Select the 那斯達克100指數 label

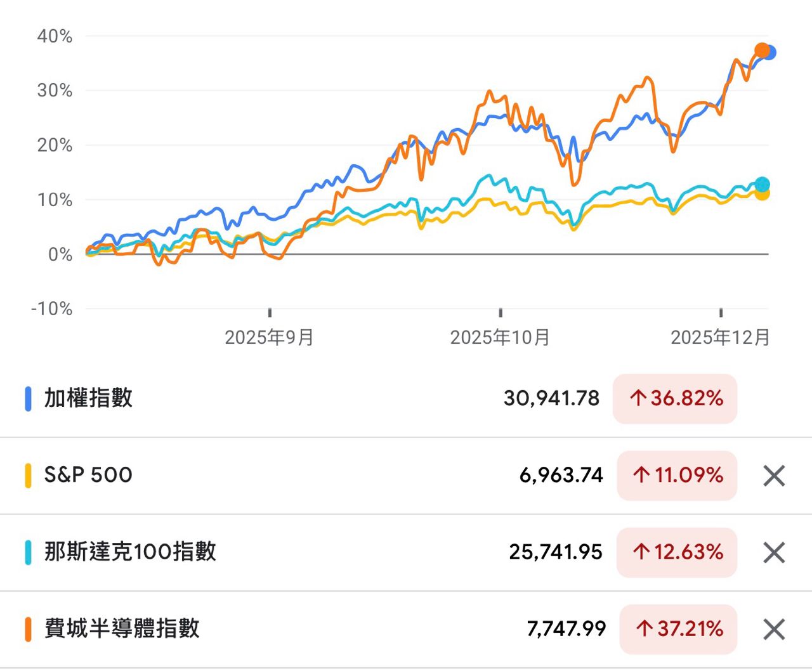click(x=130, y=552)
